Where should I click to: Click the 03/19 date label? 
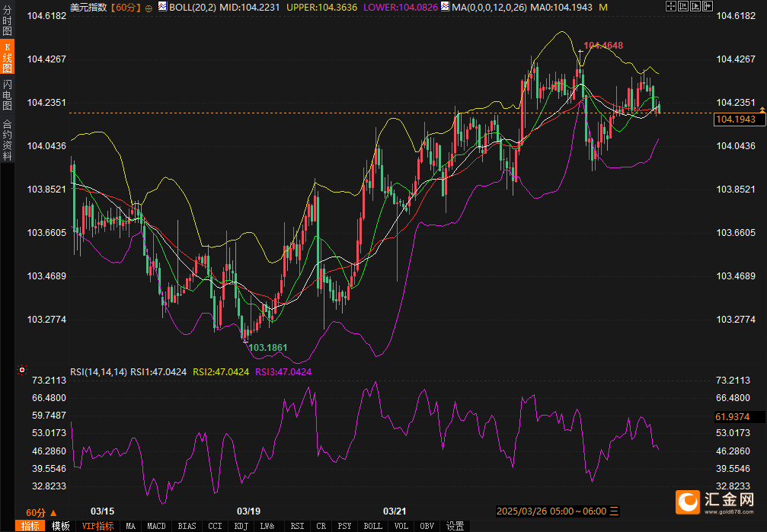248,511
